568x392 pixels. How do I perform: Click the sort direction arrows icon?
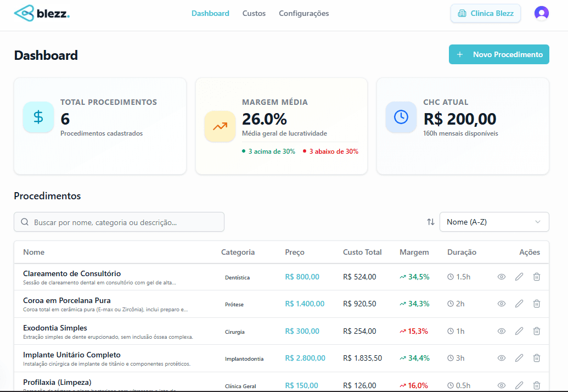tap(431, 222)
